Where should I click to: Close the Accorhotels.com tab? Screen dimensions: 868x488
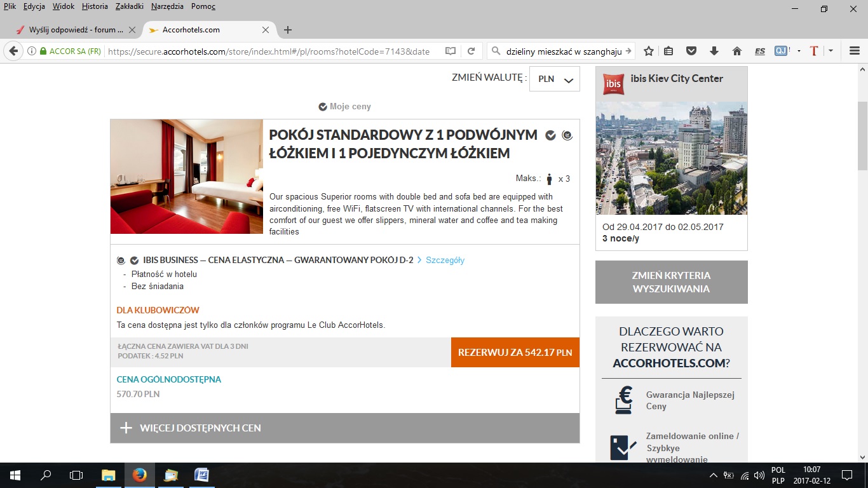[x=266, y=30]
